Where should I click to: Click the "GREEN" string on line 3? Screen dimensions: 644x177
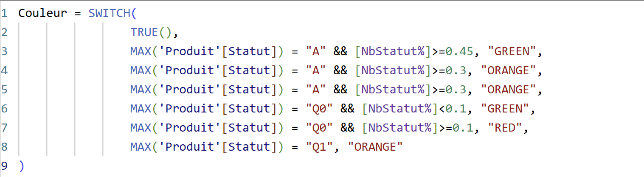[512, 51]
